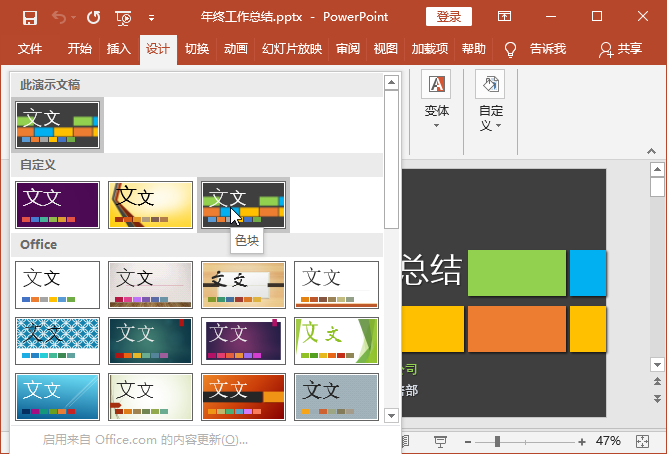Click the 登录 sign-in button
667x454 pixels.
pyautogui.click(x=448, y=17)
